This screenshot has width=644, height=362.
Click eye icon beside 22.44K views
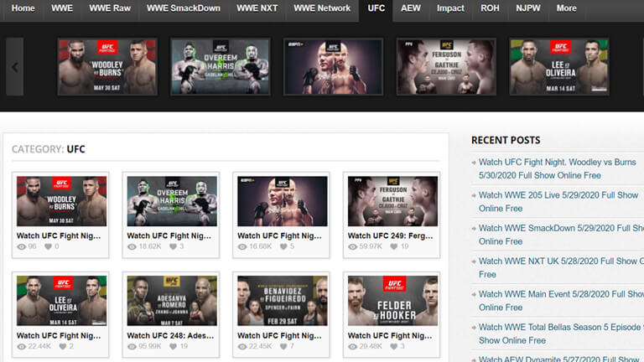(21, 346)
